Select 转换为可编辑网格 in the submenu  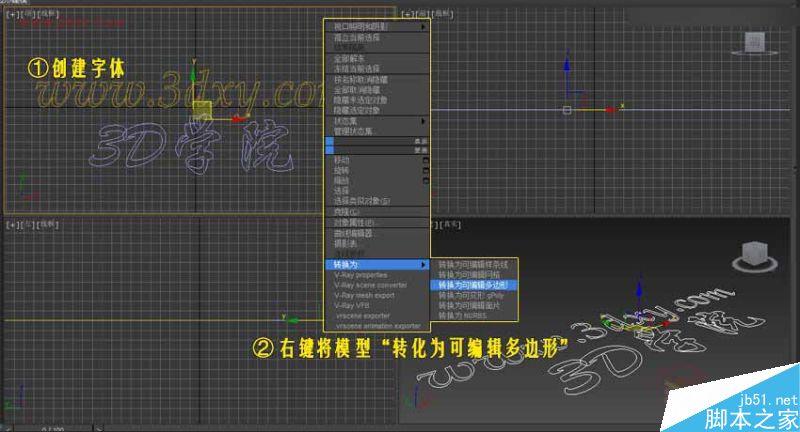click(469, 275)
